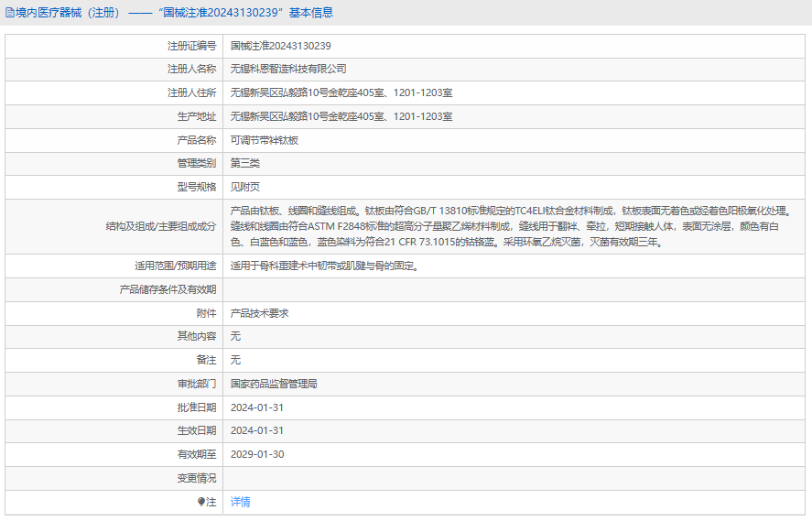Click the 注册人住所 address value

[341, 92]
